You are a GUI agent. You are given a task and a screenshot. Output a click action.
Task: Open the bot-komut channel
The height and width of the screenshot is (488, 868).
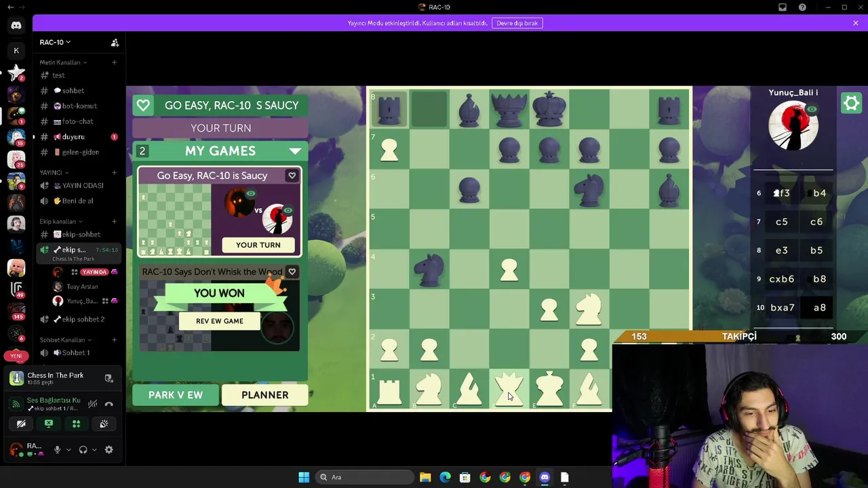[78, 106]
